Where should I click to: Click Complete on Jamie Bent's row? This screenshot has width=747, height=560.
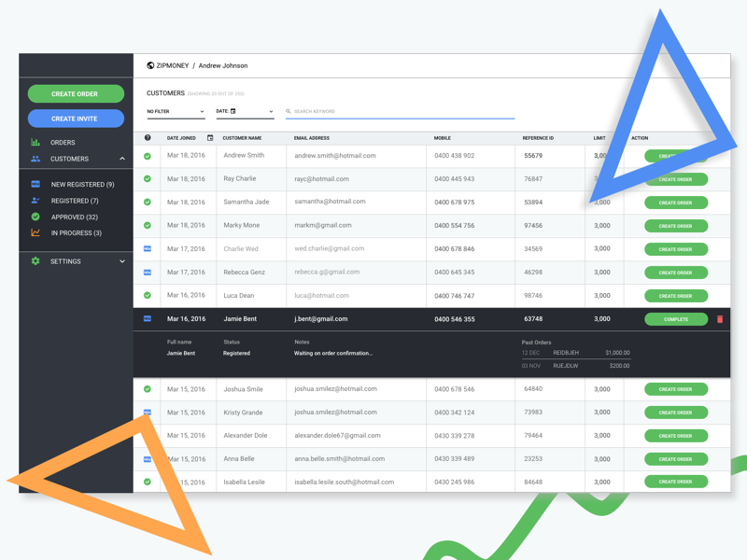pos(675,319)
